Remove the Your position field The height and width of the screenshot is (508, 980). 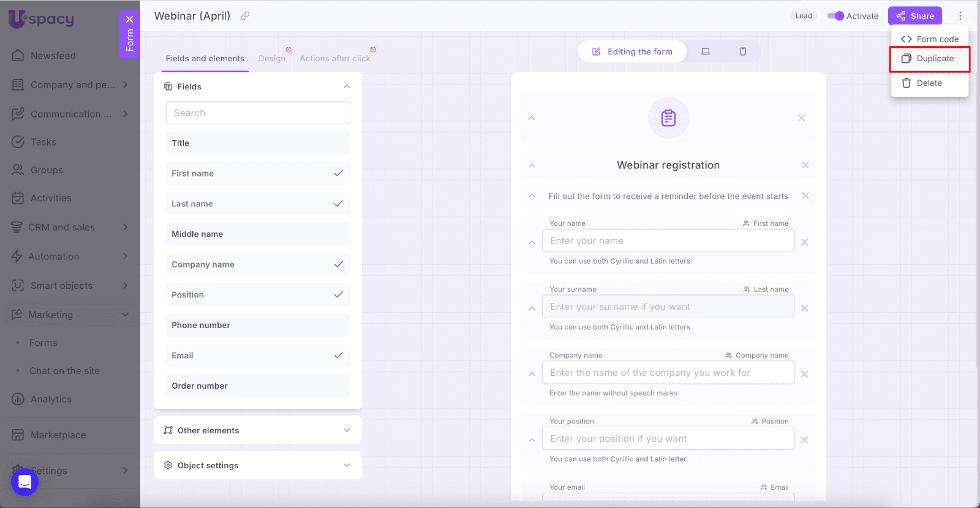click(804, 440)
